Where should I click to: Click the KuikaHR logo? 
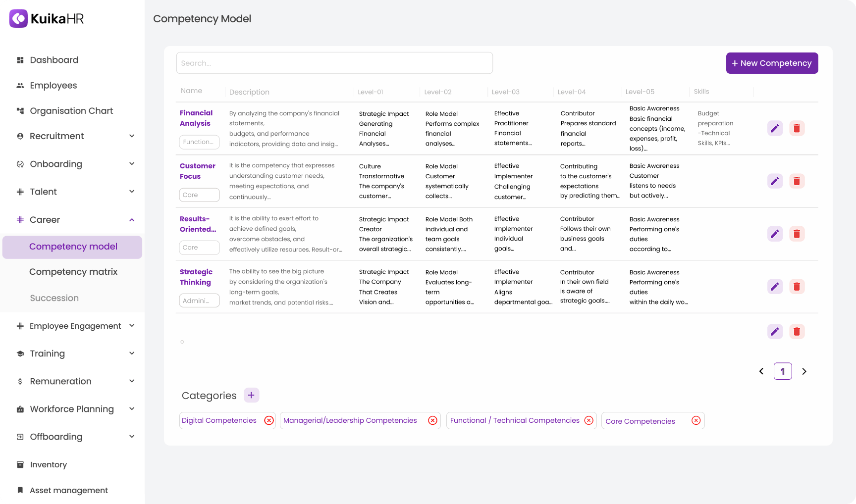(x=46, y=18)
